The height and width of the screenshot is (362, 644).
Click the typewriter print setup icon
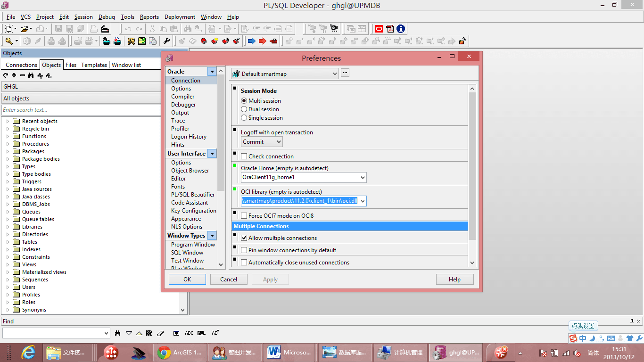click(x=105, y=29)
